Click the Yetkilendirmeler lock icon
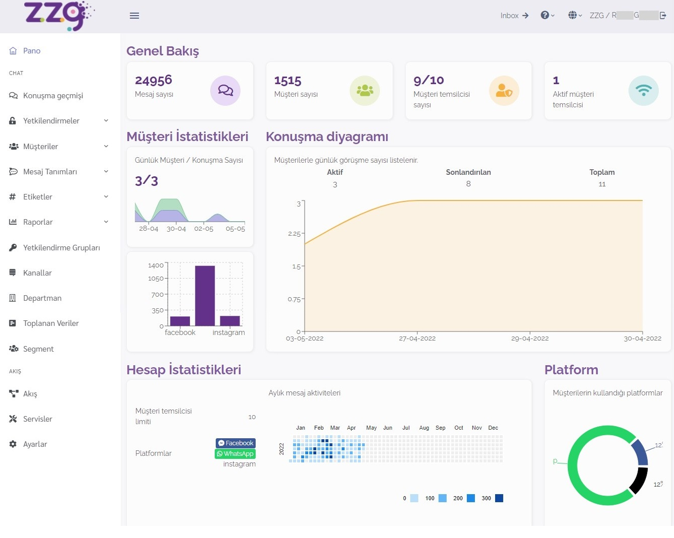 click(12, 121)
